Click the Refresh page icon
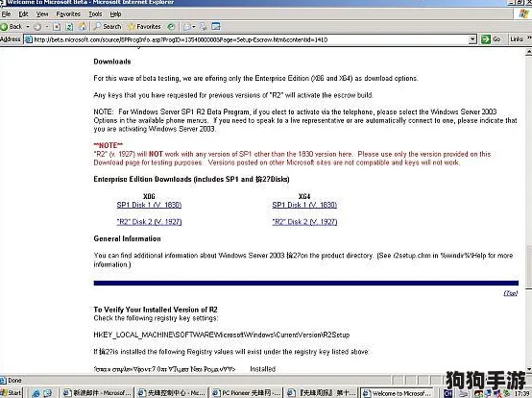Viewport: 532px width, 398px height. click(69, 27)
